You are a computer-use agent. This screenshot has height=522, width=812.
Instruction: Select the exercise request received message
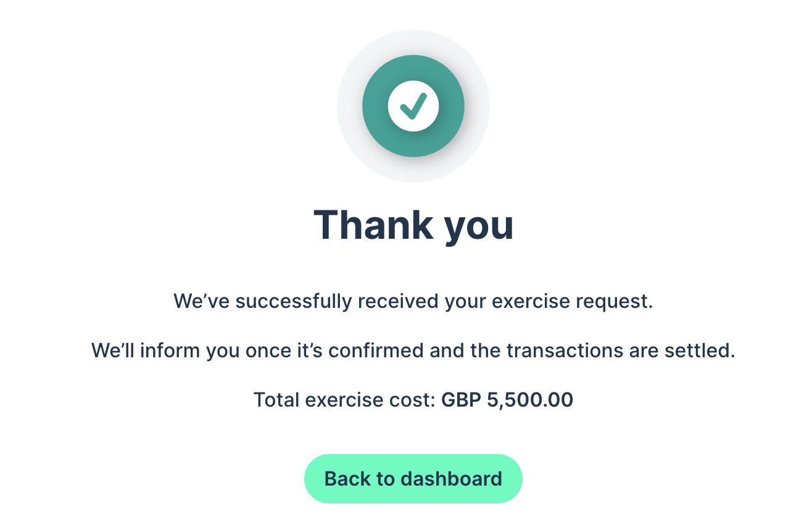point(413,302)
